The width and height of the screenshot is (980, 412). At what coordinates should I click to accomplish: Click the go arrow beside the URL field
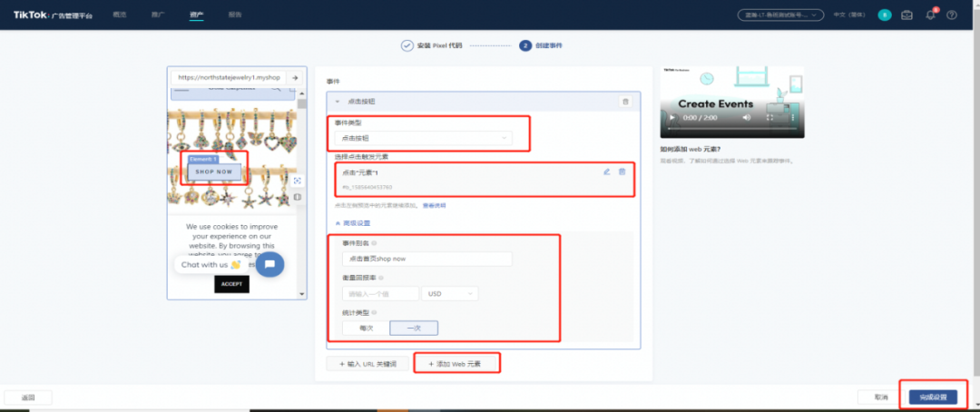pyautogui.click(x=295, y=77)
